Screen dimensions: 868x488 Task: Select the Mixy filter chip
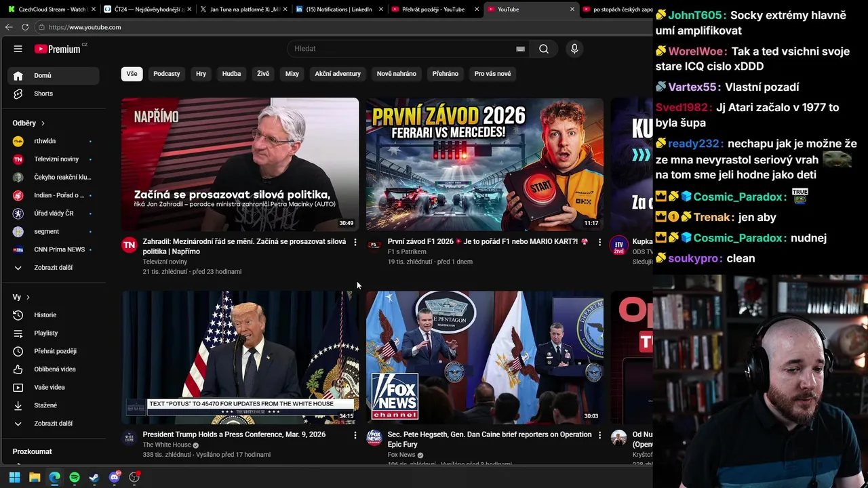point(292,74)
